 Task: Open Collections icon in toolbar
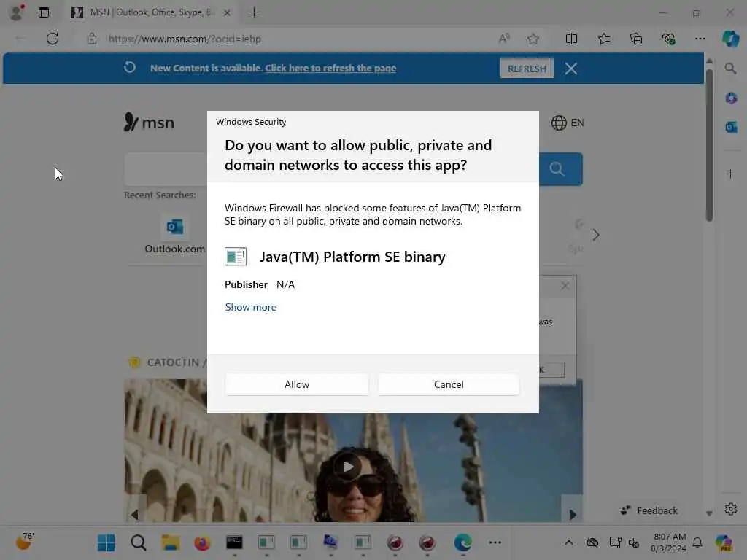click(x=636, y=39)
